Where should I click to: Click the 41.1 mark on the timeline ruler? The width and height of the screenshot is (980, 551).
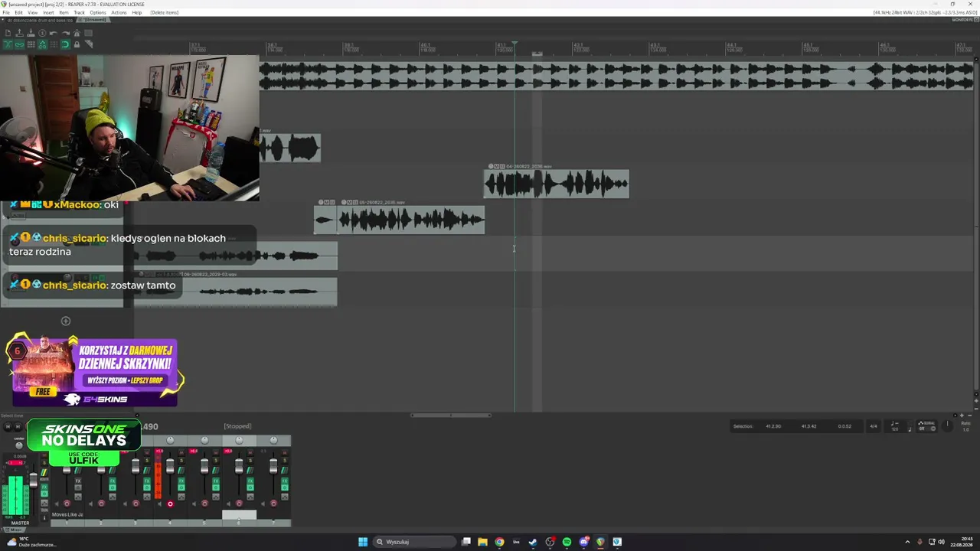tap(501, 47)
